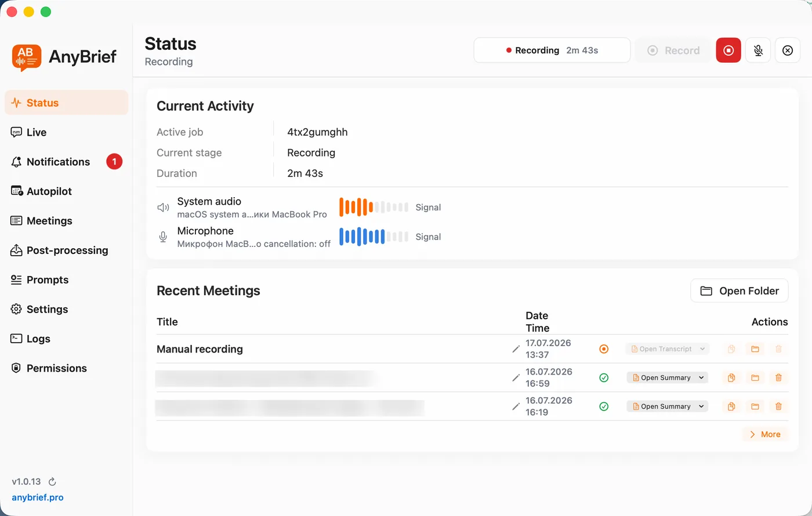812x516 pixels.
Task: Click the AnyBrief logo icon
Action: pos(27,57)
